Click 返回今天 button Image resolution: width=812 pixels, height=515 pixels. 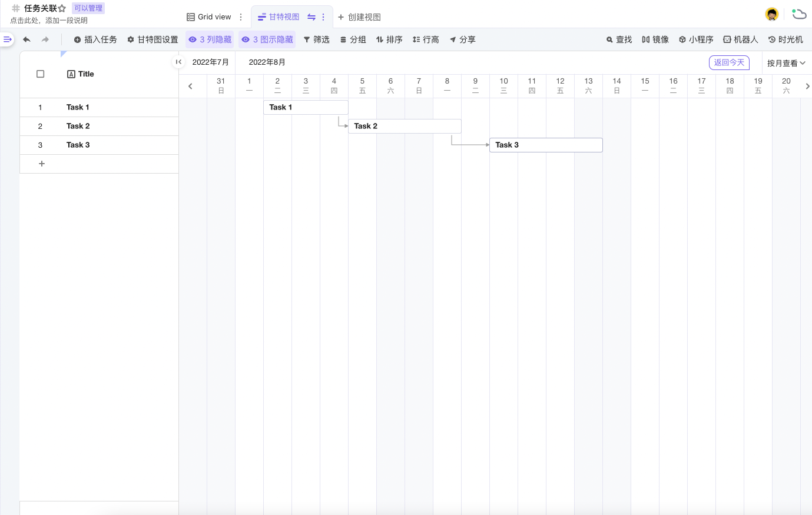point(729,62)
